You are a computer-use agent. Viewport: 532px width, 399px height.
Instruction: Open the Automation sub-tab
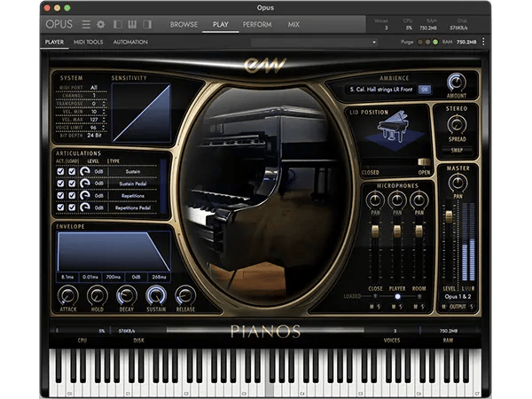point(130,42)
